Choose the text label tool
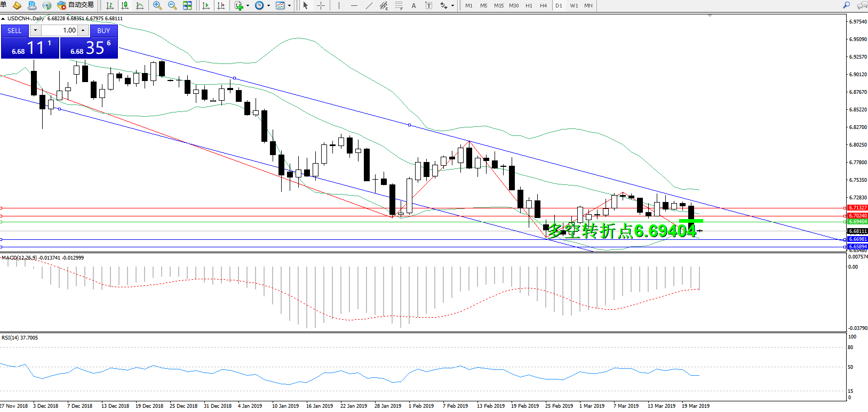This screenshot has height=412, width=868. coord(413,5)
